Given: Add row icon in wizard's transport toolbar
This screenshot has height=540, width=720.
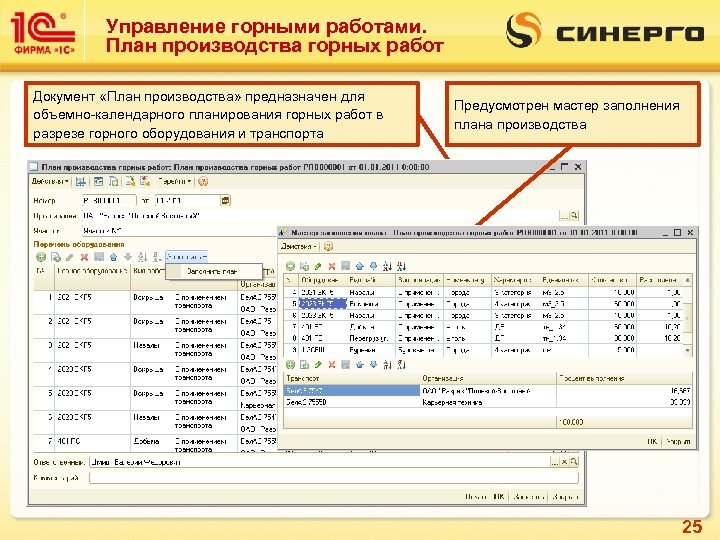Looking at the screenshot, I should point(290,365).
